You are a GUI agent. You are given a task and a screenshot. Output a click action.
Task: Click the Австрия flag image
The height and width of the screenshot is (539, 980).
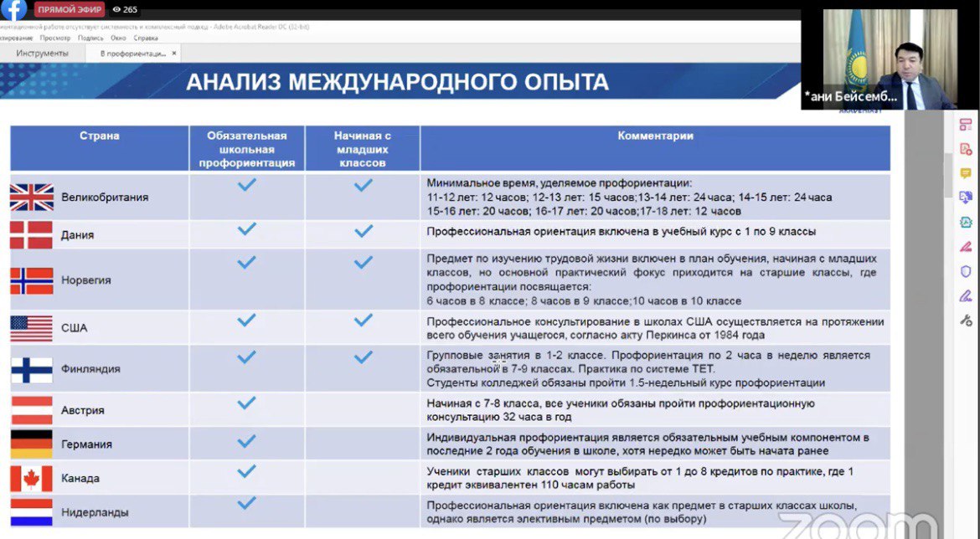[31, 410]
